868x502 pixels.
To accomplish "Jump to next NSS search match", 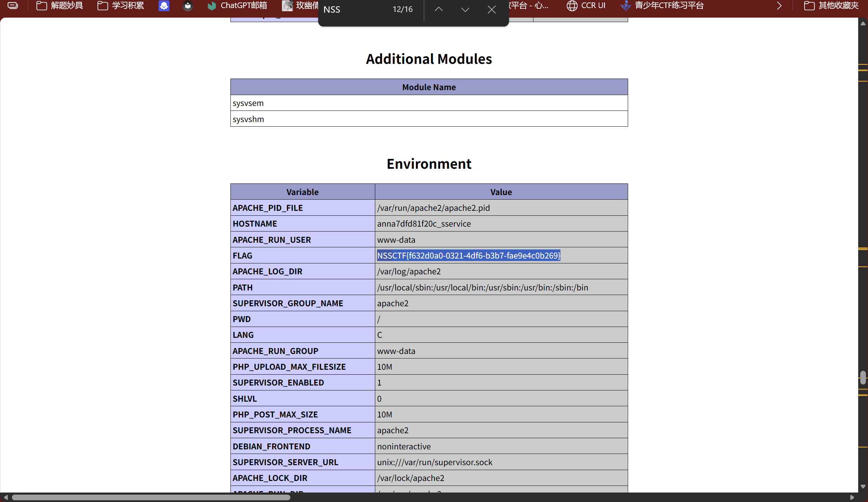I will point(465,9).
